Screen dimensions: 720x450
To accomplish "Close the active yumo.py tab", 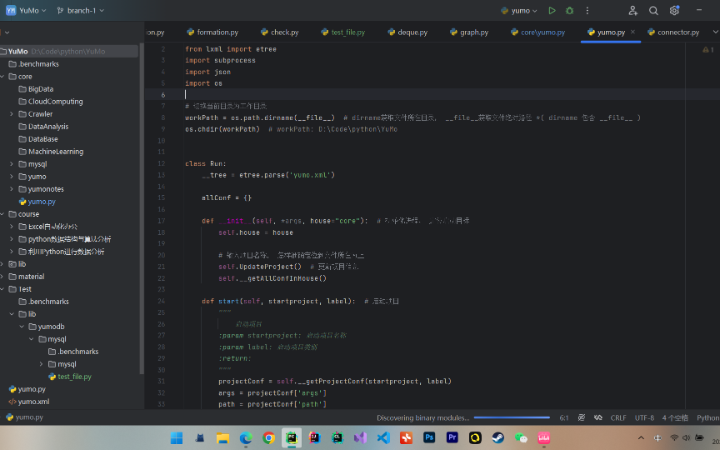I will [x=633, y=32].
